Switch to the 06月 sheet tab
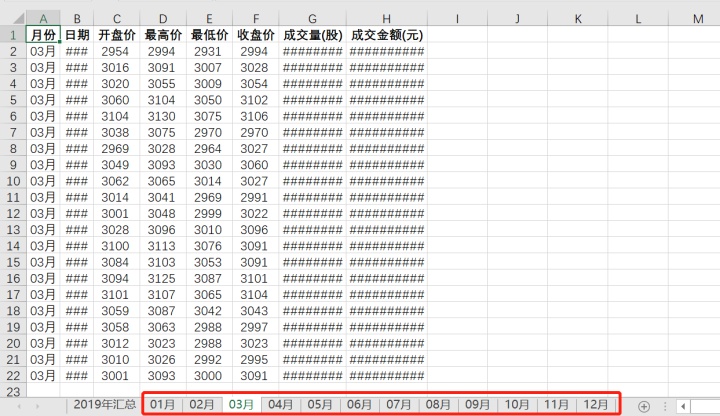Image resolution: width=720 pixels, height=416 pixels. point(359,405)
